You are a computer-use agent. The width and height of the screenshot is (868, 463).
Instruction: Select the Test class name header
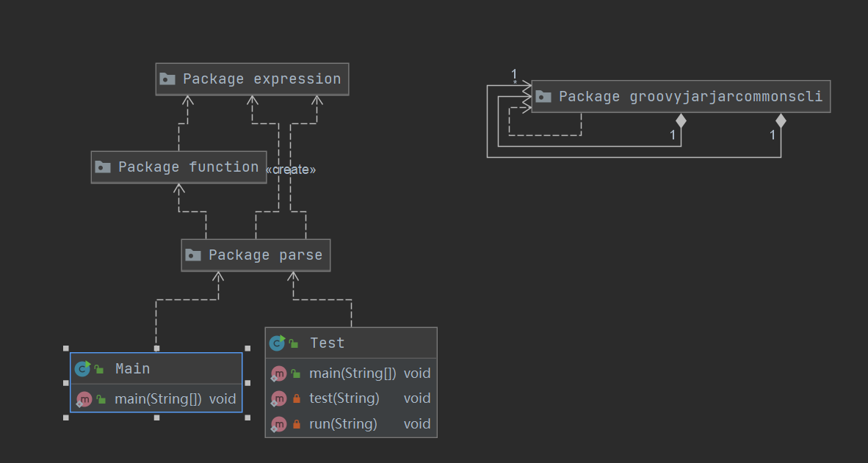(x=328, y=343)
